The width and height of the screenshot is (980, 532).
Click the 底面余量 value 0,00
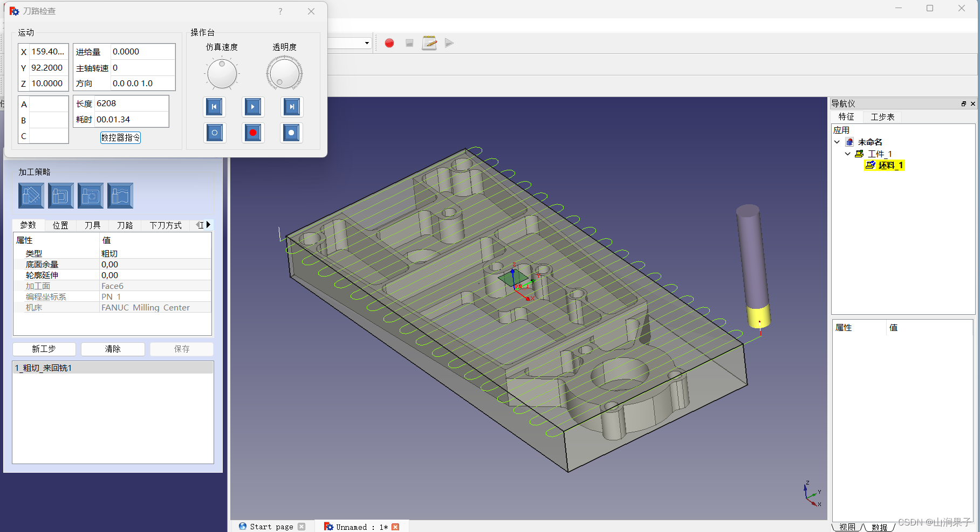[x=155, y=265]
